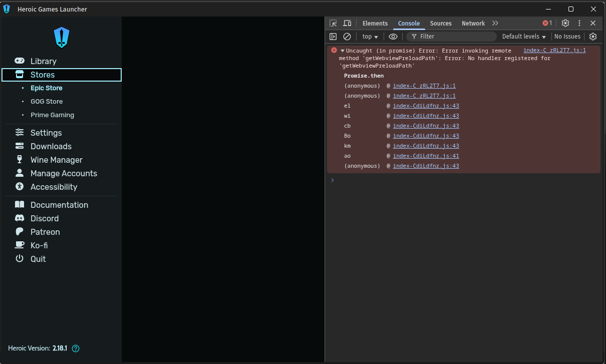Click the live expression eye icon

click(x=393, y=37)
